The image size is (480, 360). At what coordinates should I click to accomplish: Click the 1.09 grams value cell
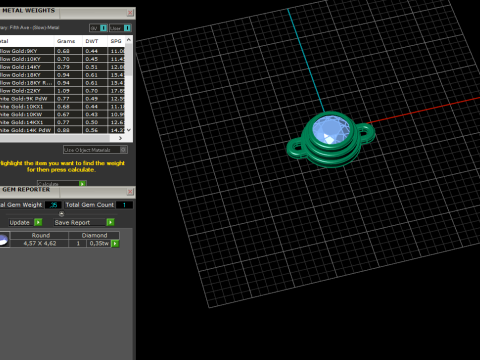point(68,91)
